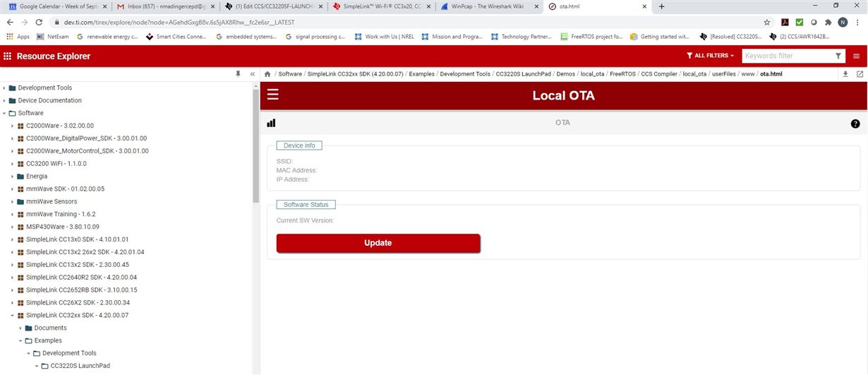Image resolution: width=868 pixels, height=375 pixels.
Task: Open the Chrome profile avatar N
Action: point(843,22)
